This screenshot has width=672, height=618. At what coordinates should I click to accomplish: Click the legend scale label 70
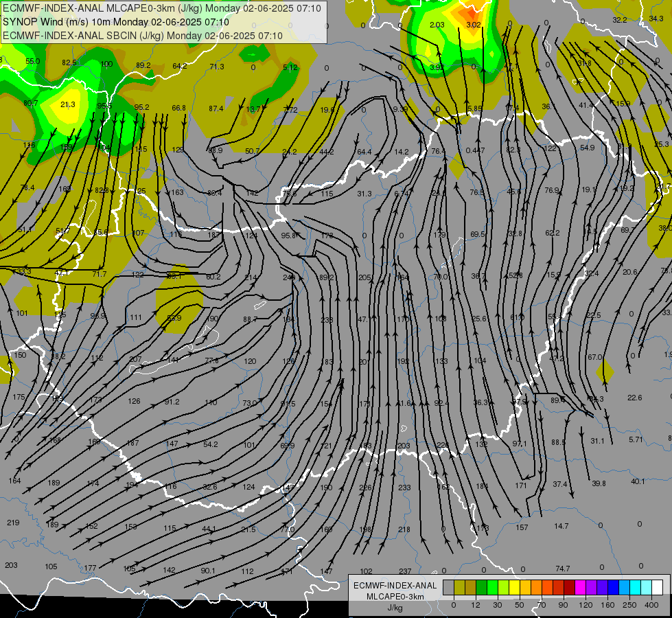(542, 605)
